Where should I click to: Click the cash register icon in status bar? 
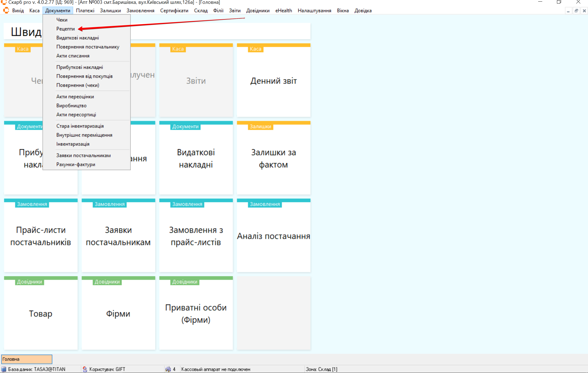pyautogui.click(x=168, y=369)
